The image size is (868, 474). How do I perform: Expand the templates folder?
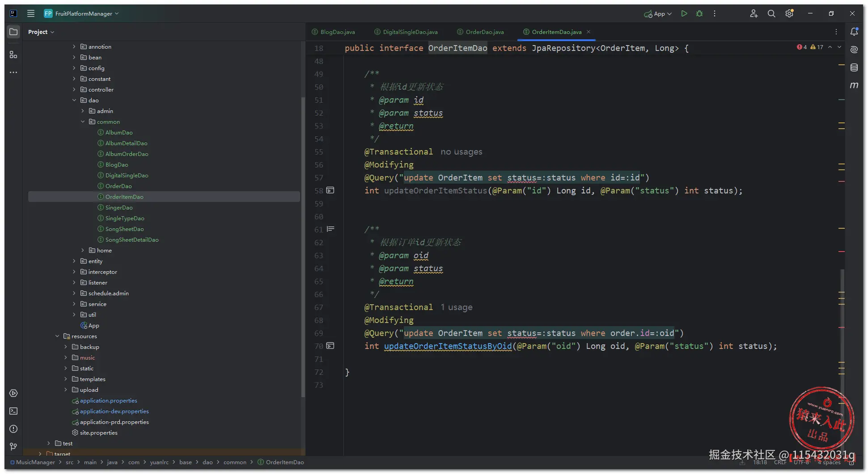pyautogui.click(x=66, y=379)
